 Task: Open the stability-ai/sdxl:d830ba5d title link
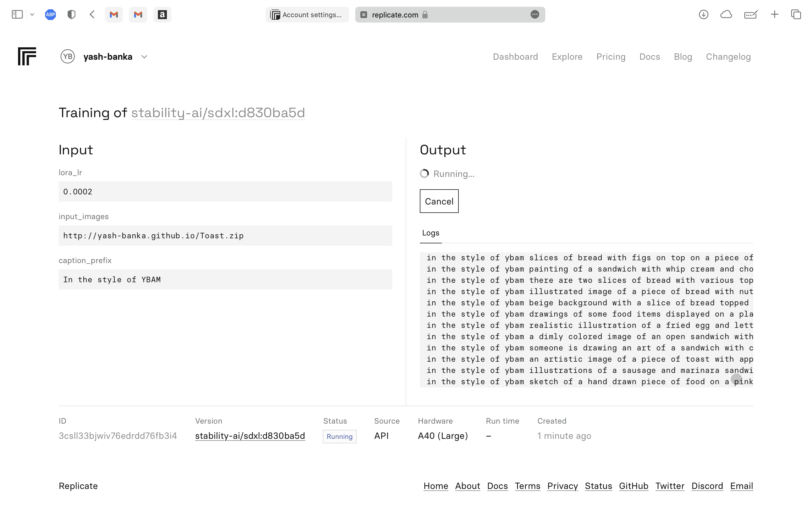click(218, 113)
